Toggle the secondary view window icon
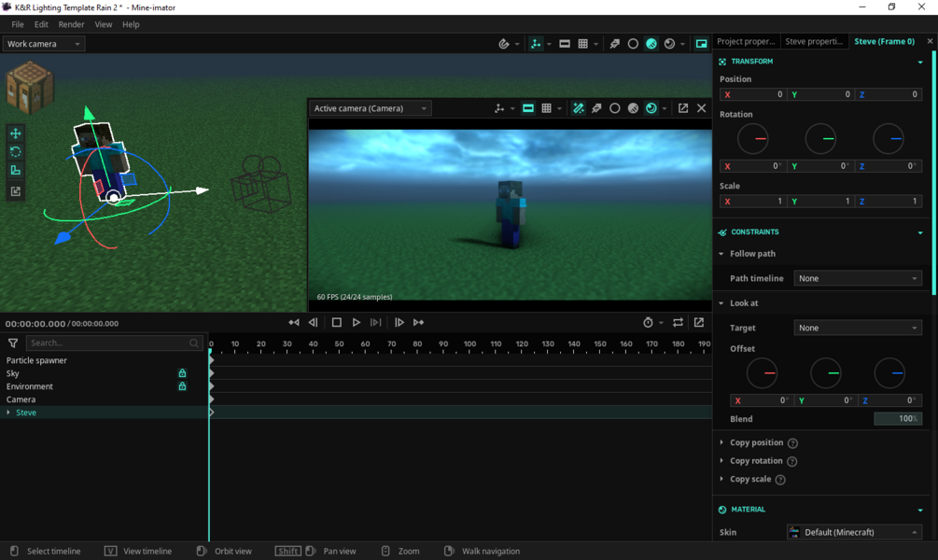Image resolution: width=938 pixels, height=560 pixels. [x=701, y=44]
